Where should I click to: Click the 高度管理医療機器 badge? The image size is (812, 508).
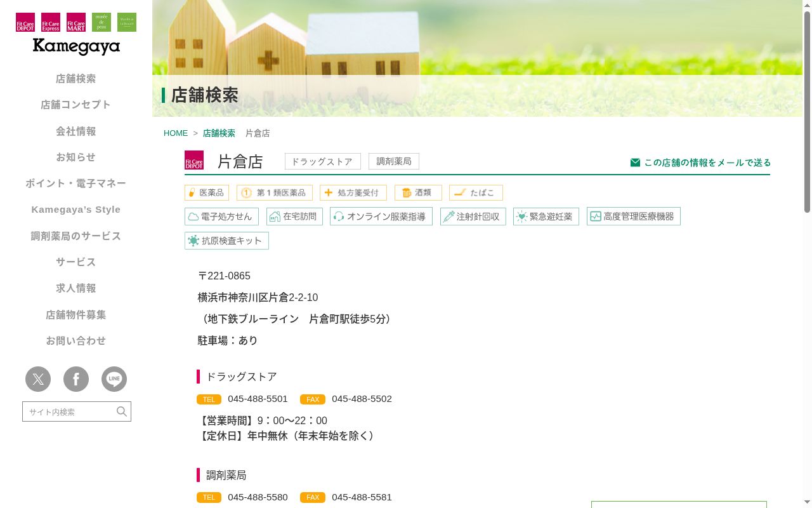point(634,217)
